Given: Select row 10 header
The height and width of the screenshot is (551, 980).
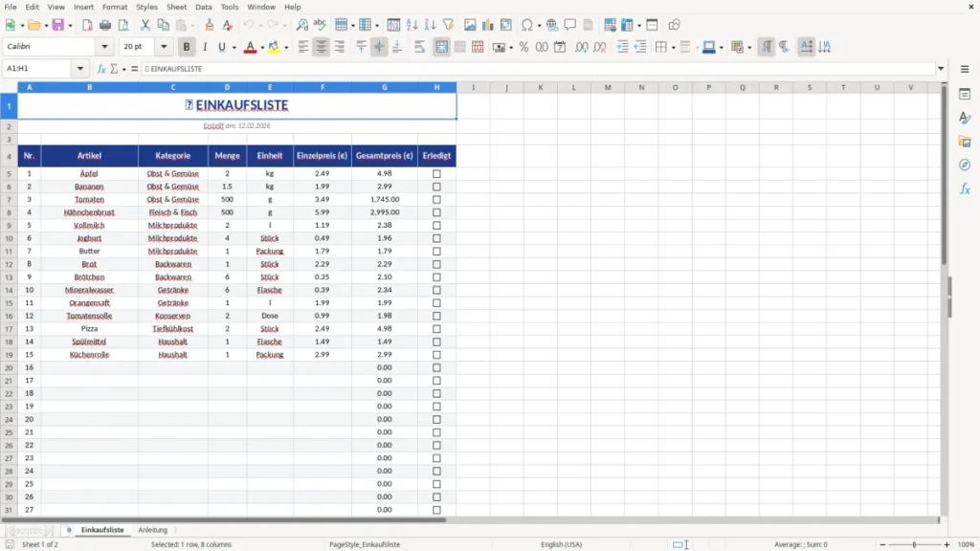Looking at the screenshot, I should (9, 238).
